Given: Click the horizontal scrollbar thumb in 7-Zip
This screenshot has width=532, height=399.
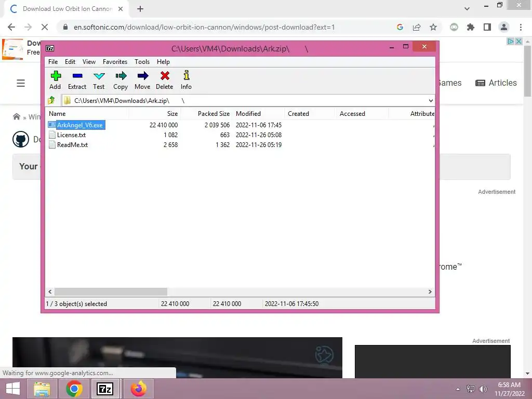Looking at the screenshot, I should tap(111, 292).
